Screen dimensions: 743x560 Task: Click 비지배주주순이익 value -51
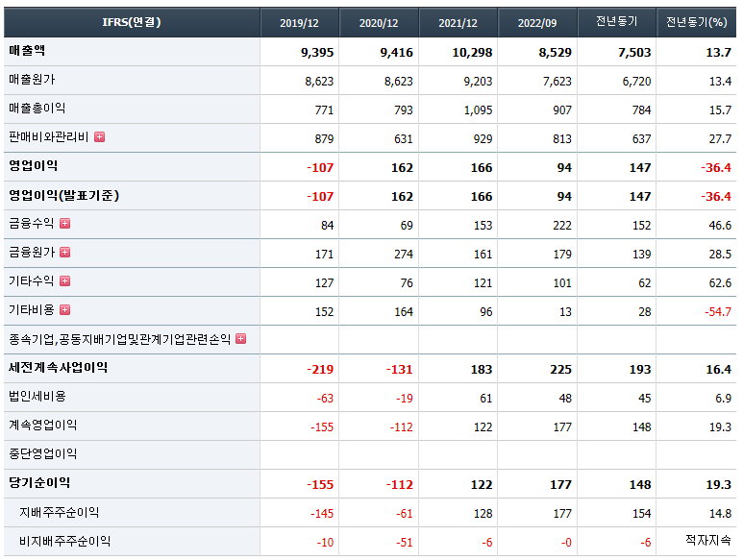[405, 543]
